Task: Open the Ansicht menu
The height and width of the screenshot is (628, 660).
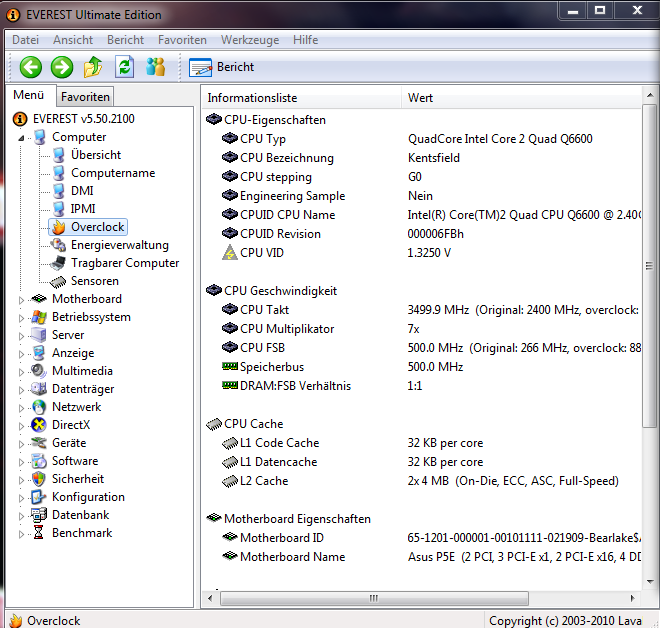Action: [x=73, y=40]
